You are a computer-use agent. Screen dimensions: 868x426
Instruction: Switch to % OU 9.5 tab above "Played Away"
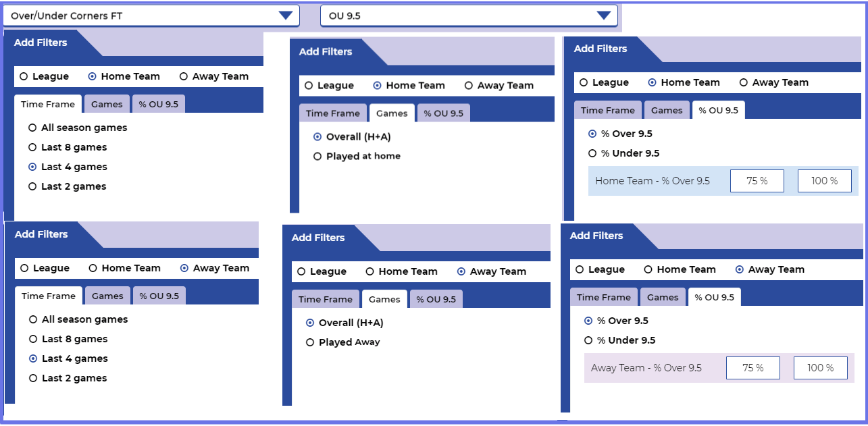click(436, 299)
